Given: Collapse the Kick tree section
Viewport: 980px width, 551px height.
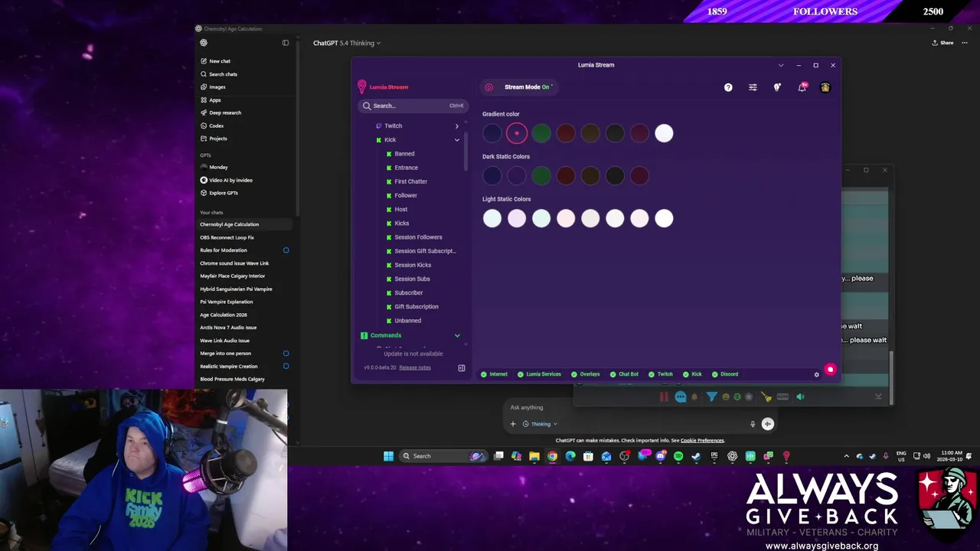Looking at the screenshot, I should pos(457,140).
